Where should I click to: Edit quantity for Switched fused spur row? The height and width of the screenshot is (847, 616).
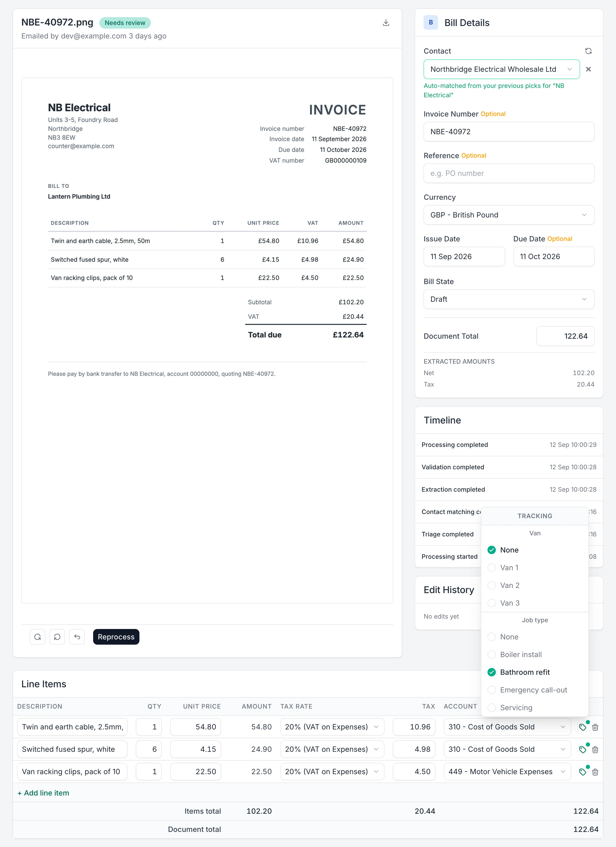coord(149,749)
